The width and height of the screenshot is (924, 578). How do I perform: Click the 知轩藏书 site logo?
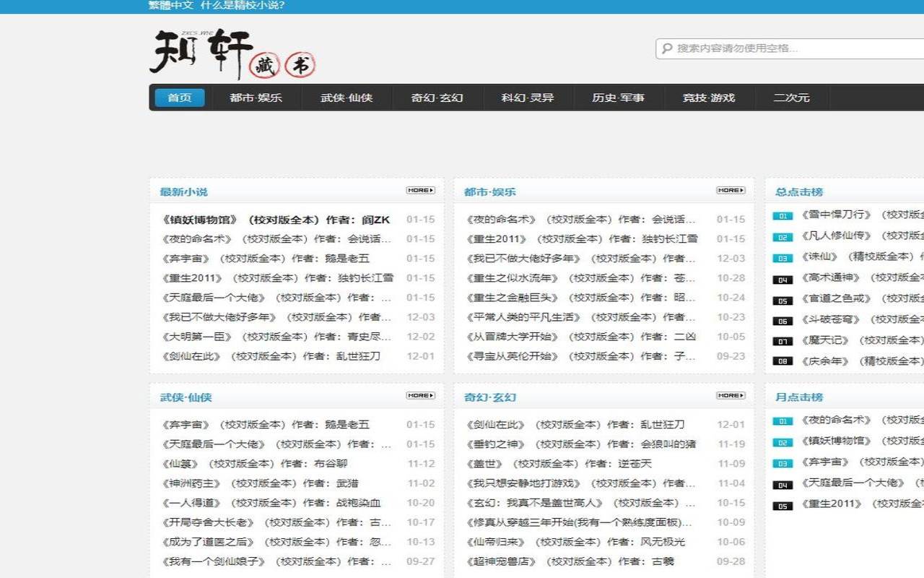click(232, 54)
